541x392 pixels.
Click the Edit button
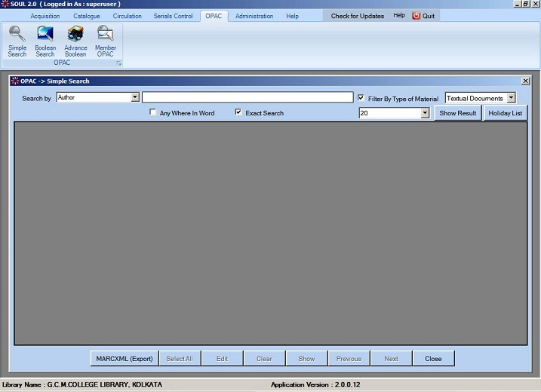222,359
